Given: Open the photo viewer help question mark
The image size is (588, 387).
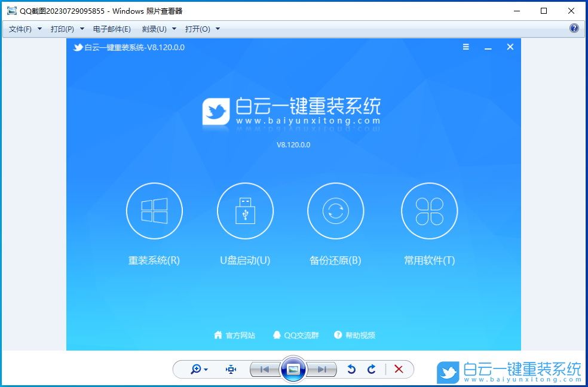Looking at the screenshot, I should [574, 28].
